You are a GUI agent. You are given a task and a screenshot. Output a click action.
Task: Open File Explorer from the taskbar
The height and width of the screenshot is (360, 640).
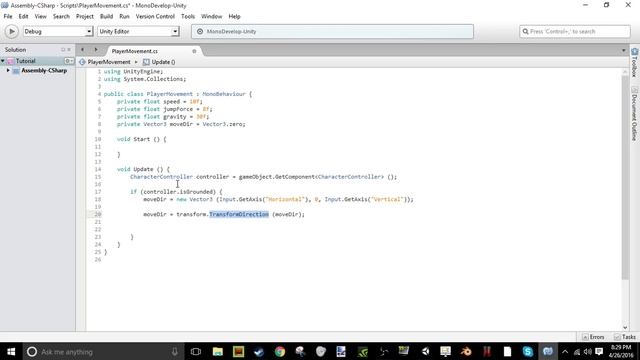pyautogui.click(x=218, y=351)
